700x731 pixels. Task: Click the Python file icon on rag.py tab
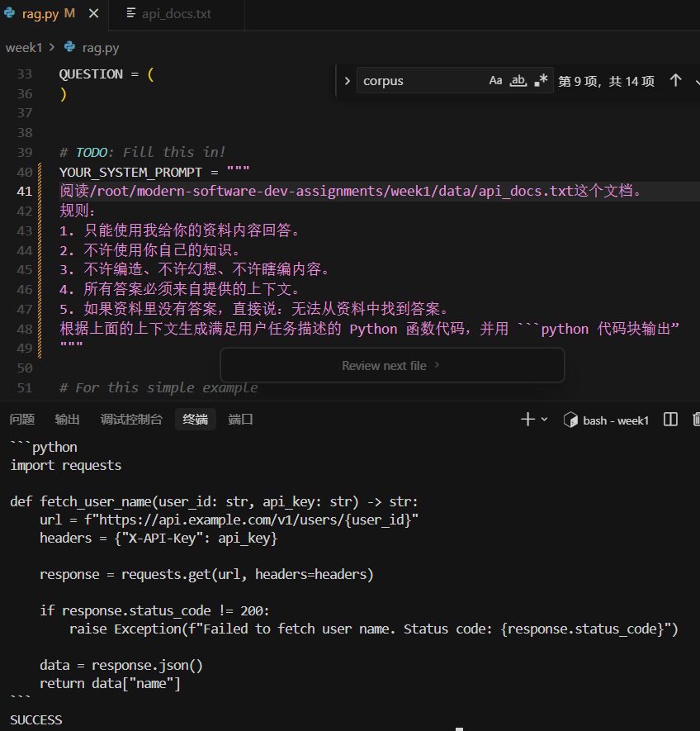click(x=10, y=13)
